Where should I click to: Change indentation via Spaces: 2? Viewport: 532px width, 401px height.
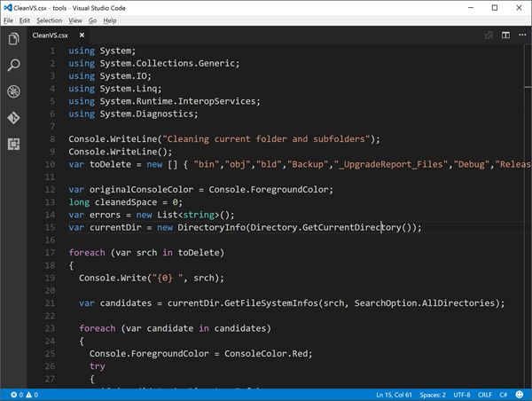click(433, 395)
